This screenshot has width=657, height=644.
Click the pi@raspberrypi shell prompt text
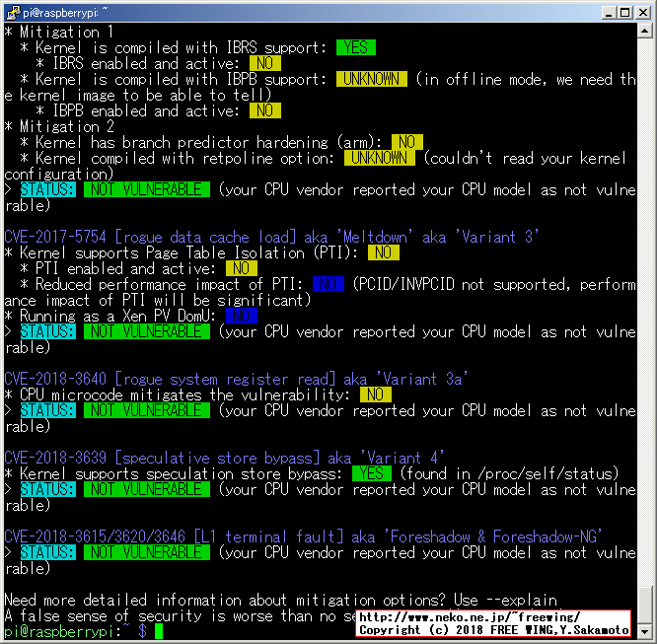tap(75, 631)
